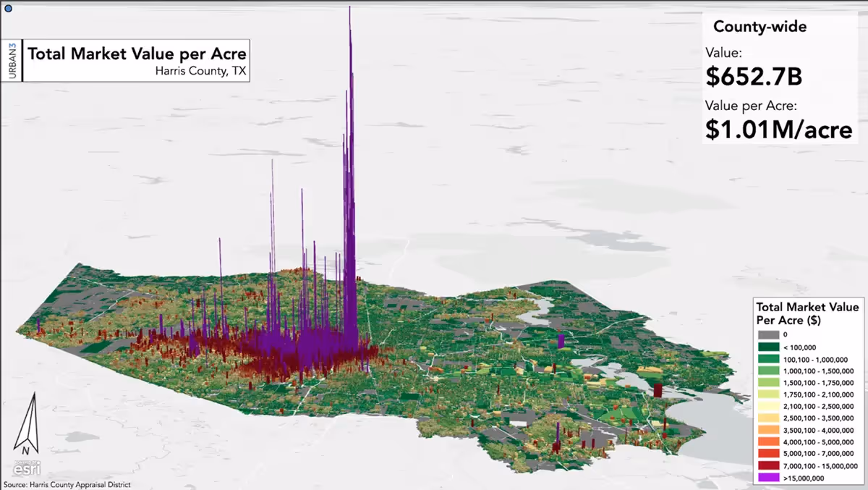Click the legend title Total Market Value Per Acre ($)
868x490 pixels.
(x=807, y=313)
